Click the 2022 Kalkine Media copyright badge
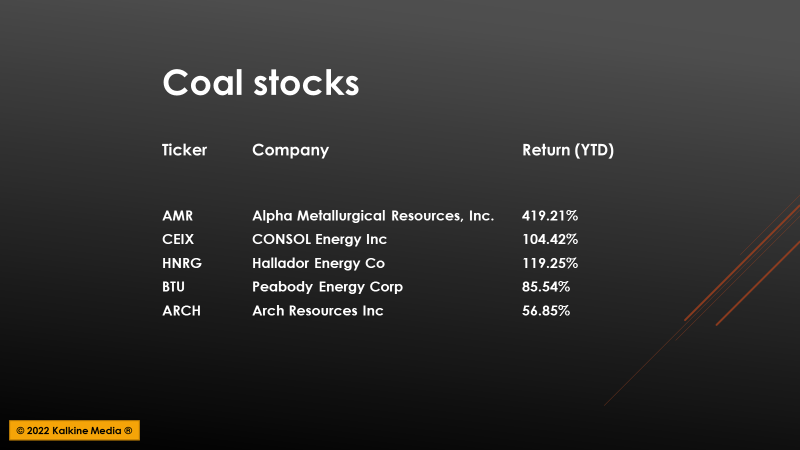Viewport: 800px width, 450px height. click(74, 430)
